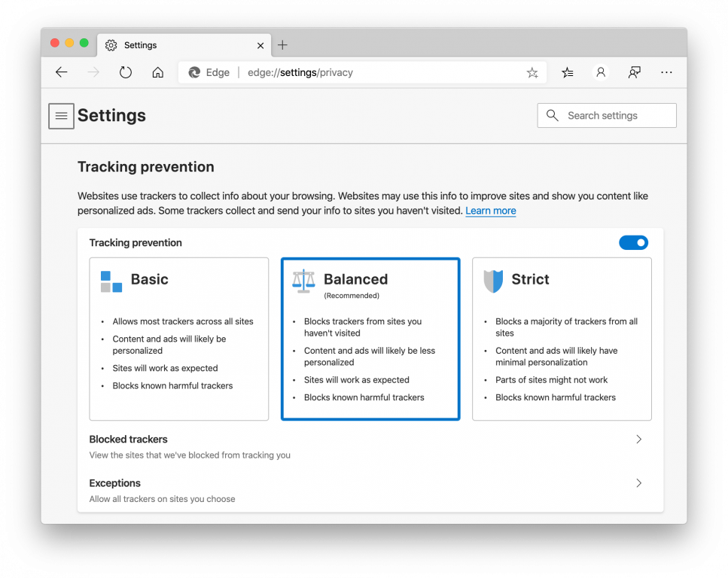
Task: Minimize window with yellow button
Action: click(69, 43)
